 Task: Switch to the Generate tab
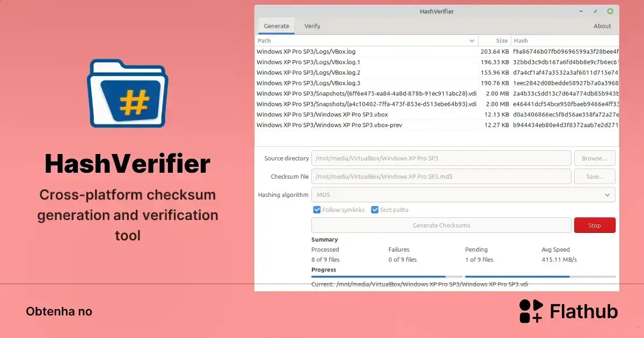coord(276,26)
